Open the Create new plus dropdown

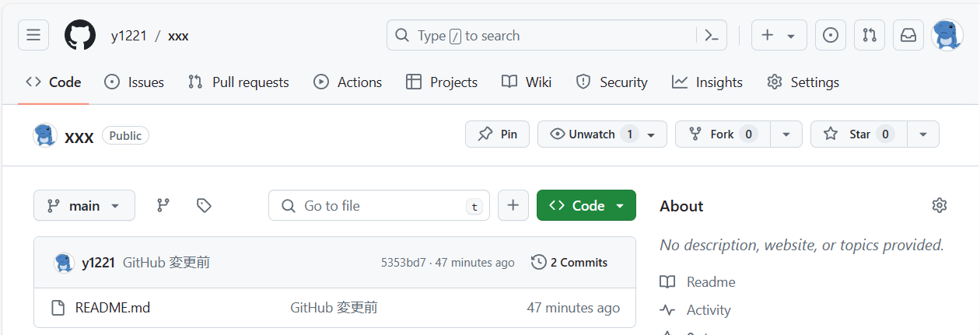779,35
